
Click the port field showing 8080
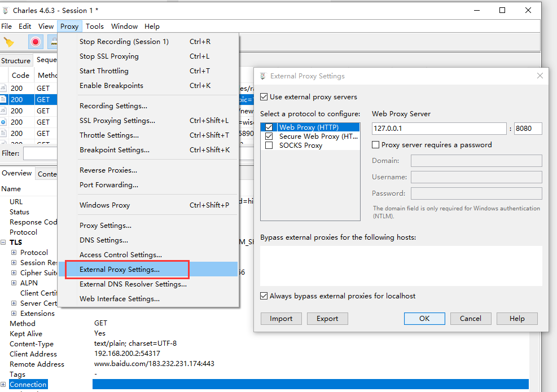click(528, 129)
